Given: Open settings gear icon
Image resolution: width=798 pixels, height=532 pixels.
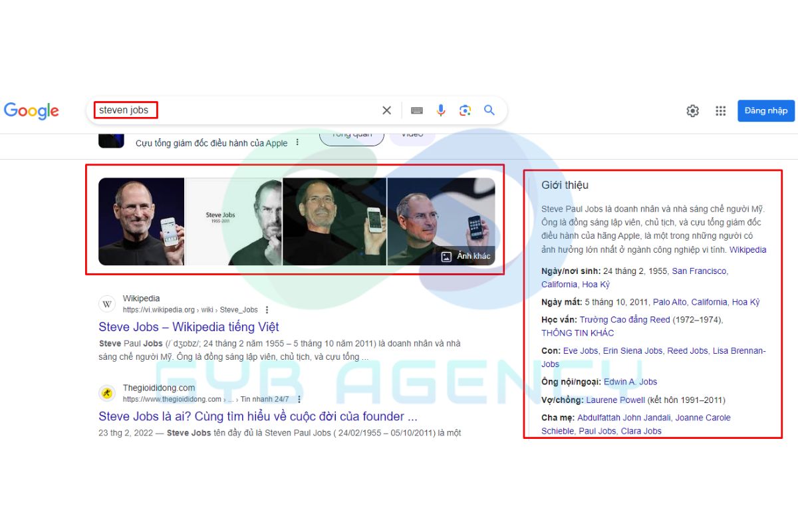Looking at the screenshot, I should tap(692, 111).
